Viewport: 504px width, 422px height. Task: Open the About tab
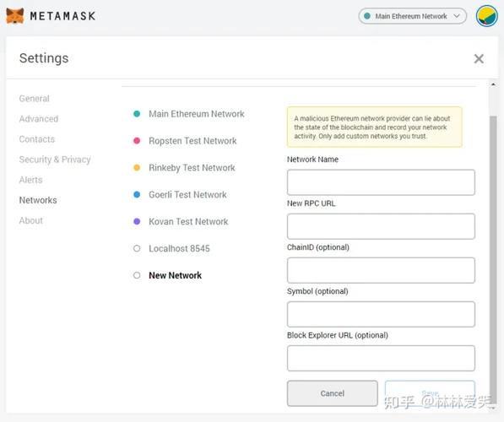tap(30, 220)
